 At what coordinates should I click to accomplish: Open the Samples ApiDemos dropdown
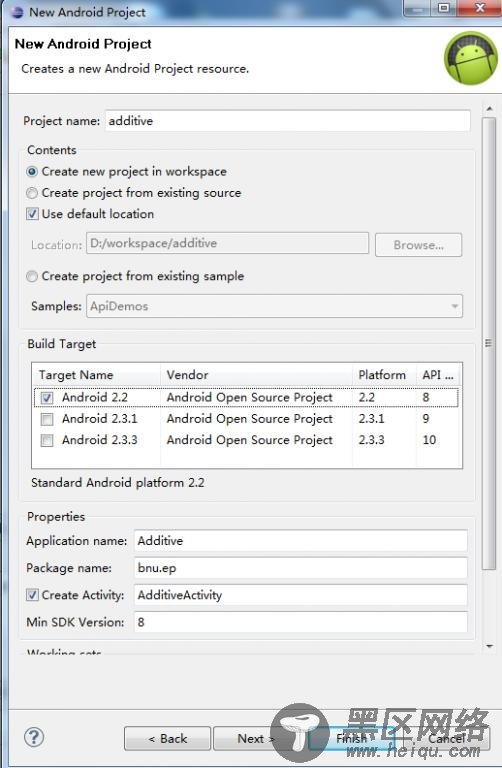274,306
